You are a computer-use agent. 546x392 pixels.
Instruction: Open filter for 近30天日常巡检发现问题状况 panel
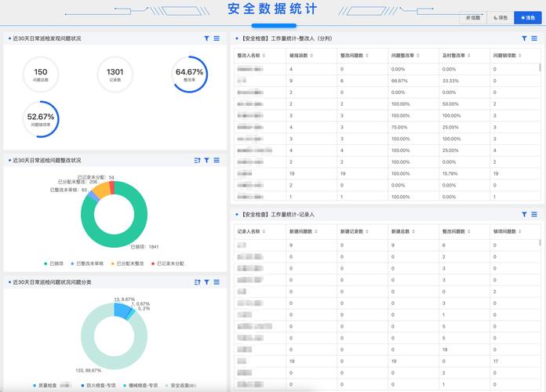coord(207,38)
